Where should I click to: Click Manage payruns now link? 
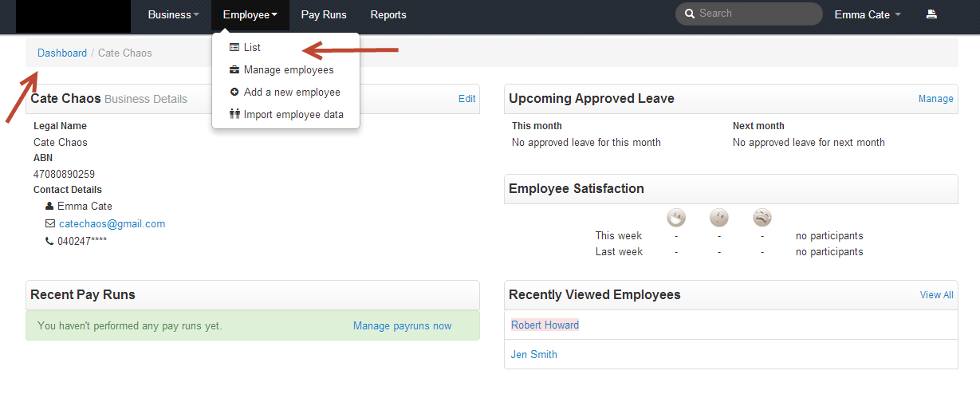coord(402,325)
